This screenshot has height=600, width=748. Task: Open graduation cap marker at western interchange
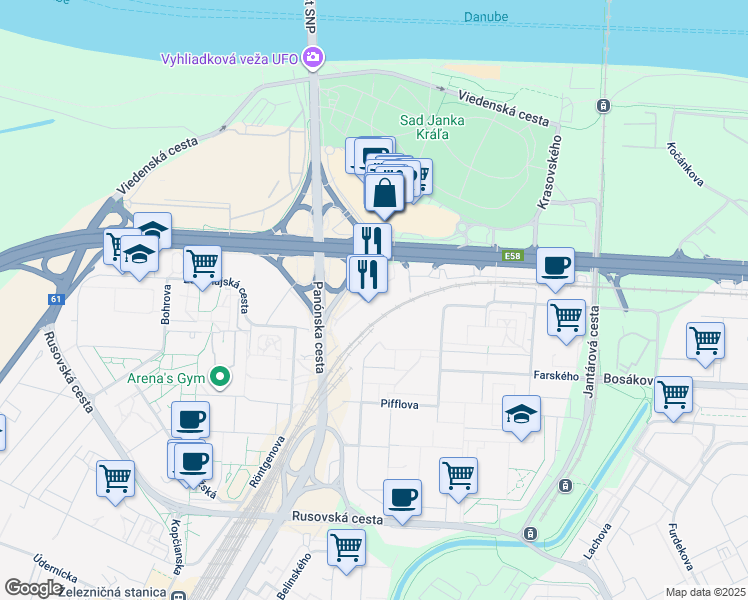139,256
